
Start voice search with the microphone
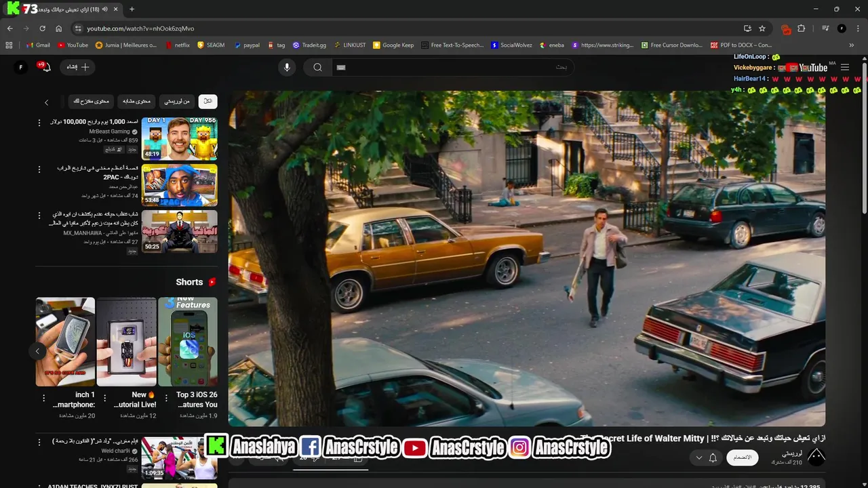tap(287, 67)
